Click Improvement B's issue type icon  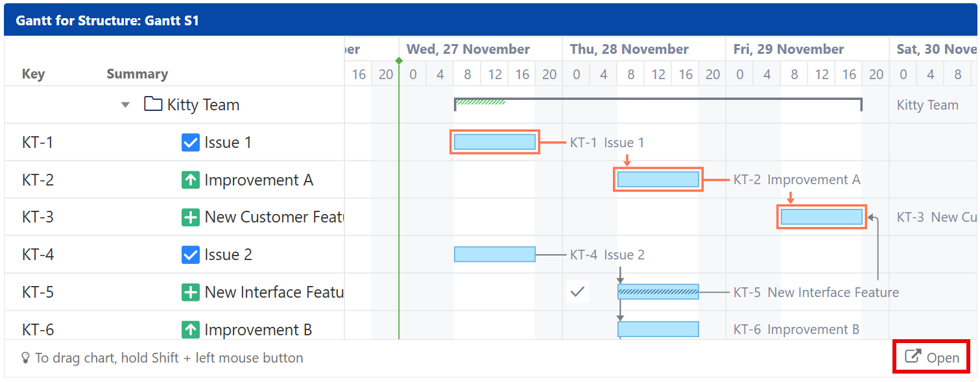click(x=190, y=329)
